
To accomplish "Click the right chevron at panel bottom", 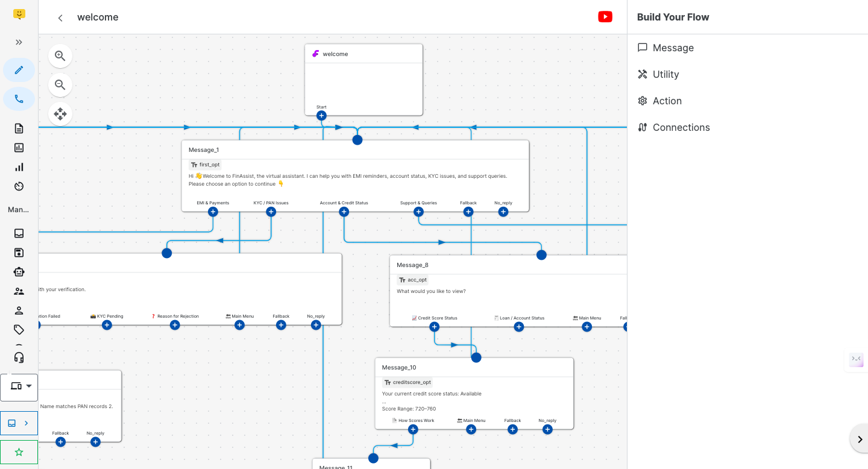I will tap(860, 439).
